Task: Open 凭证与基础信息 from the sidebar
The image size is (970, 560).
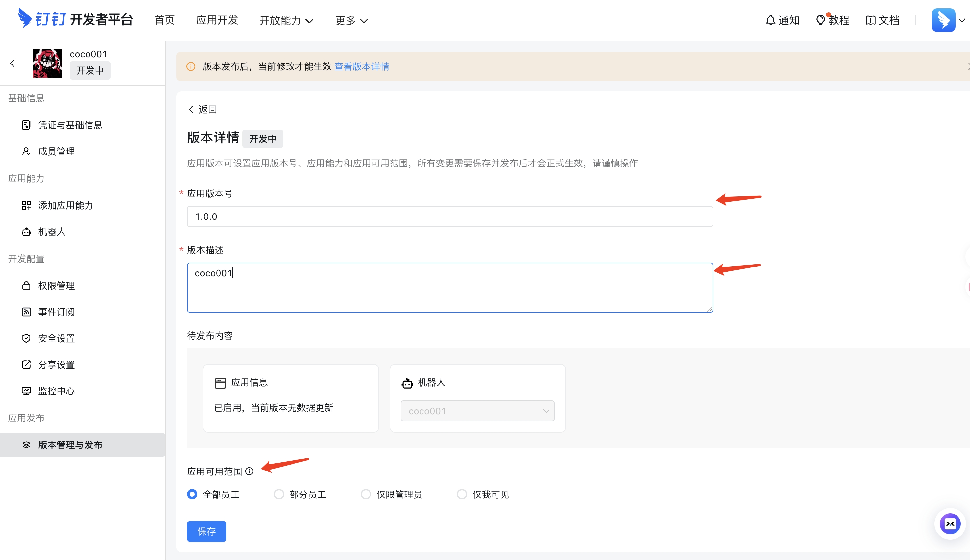Action: point(70,125)
